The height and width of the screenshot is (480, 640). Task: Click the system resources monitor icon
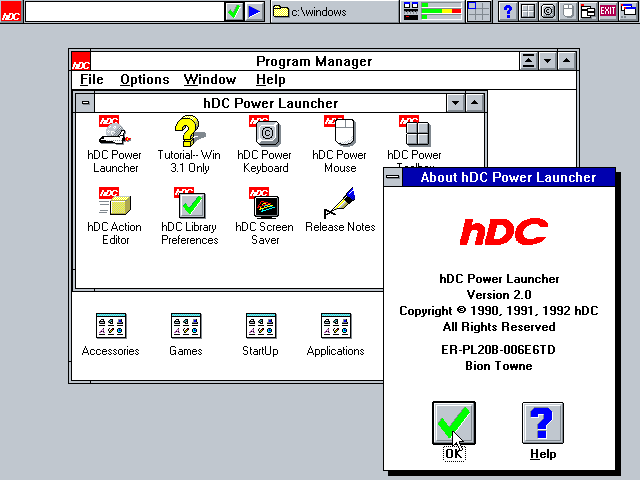click(x=411, y=11)
